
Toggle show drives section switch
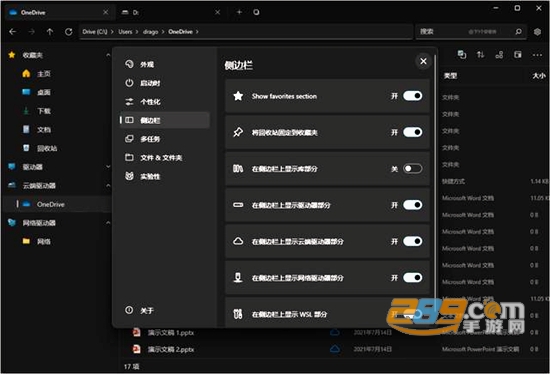412,205
